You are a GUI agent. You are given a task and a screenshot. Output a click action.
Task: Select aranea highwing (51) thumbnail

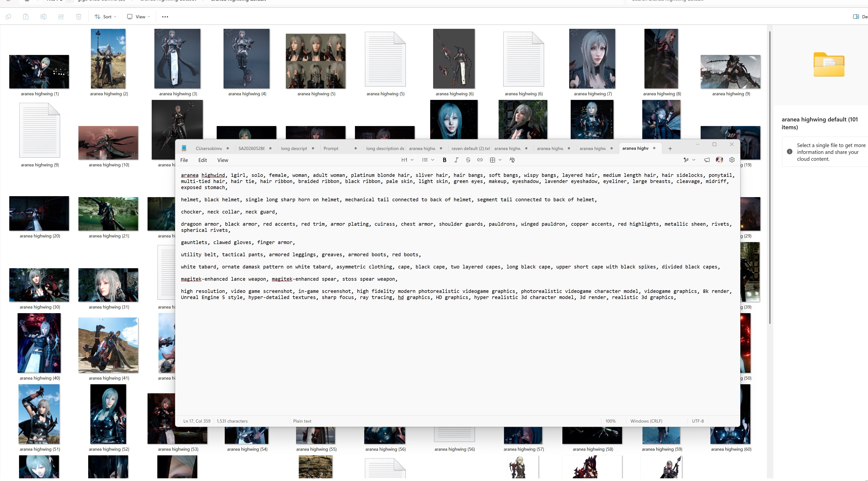point(39,414)
